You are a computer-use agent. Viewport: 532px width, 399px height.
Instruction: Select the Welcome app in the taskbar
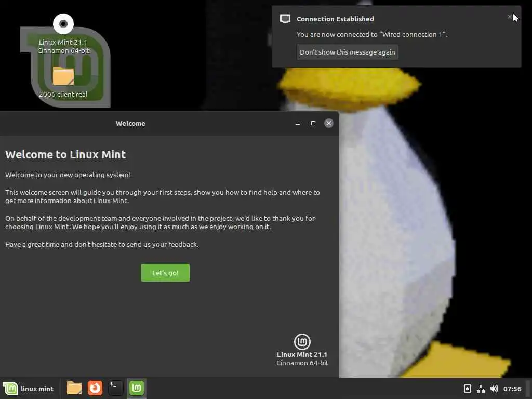click(x=137, y=388)
